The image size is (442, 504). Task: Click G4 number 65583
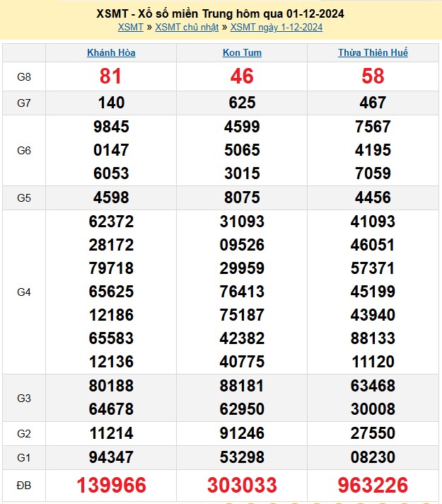click(x=111, y=338)
